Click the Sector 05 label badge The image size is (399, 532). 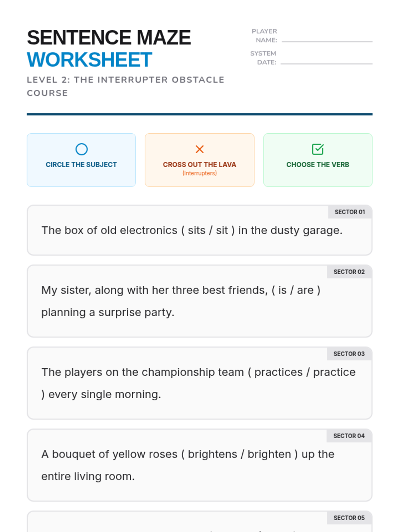(x=349, y=518)
